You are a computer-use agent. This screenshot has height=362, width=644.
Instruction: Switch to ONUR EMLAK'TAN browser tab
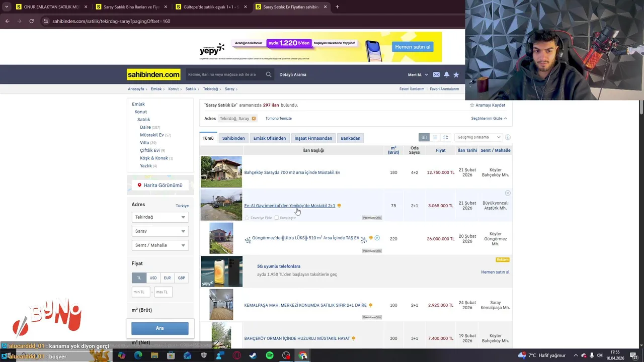50,7
